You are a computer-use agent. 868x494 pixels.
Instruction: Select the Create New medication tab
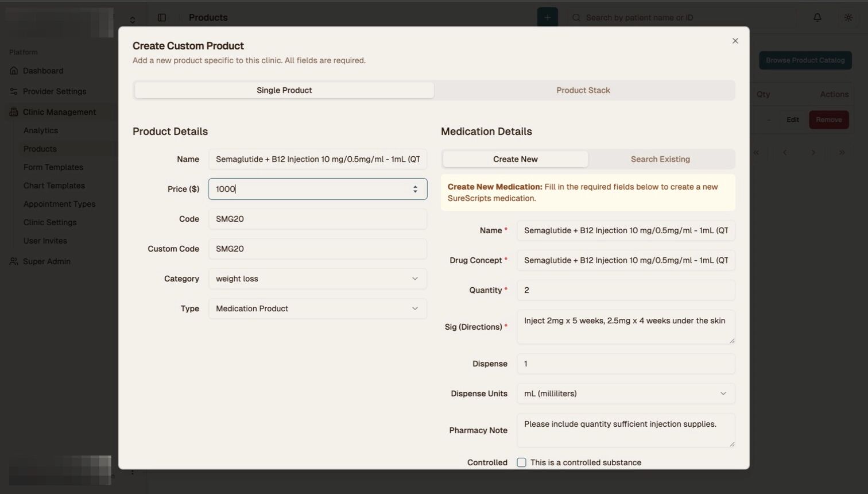(x=515, y=159)
